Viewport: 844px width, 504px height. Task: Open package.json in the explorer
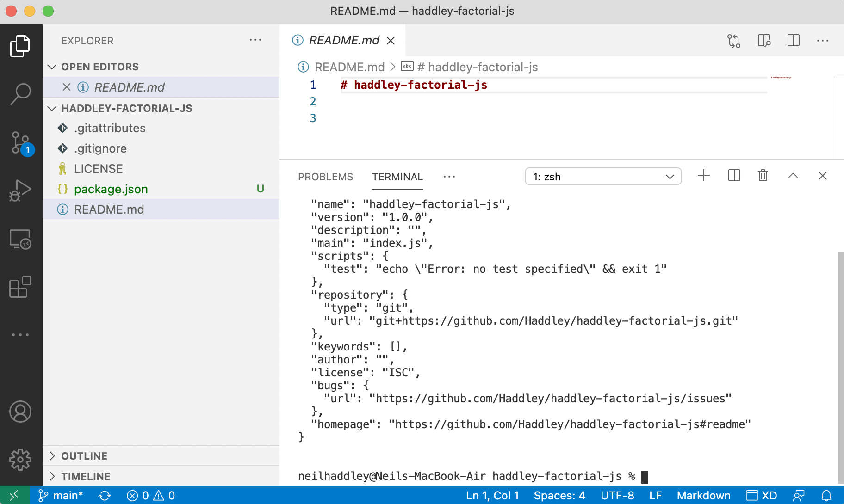pos(111,189)
